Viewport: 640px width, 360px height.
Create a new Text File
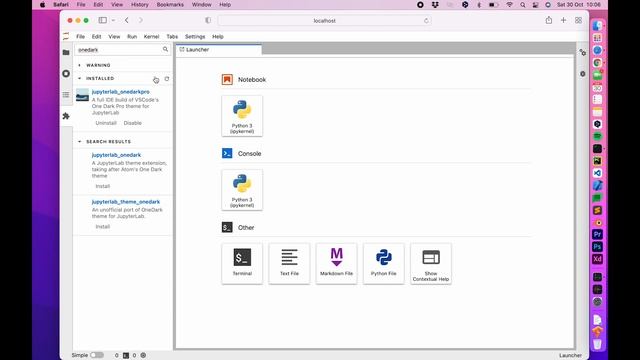click(x=289, y=264)
